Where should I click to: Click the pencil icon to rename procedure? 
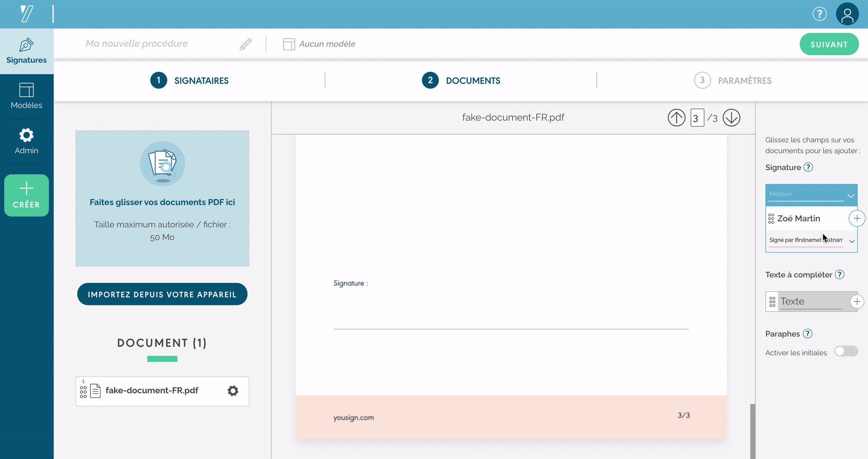[245, 44]
